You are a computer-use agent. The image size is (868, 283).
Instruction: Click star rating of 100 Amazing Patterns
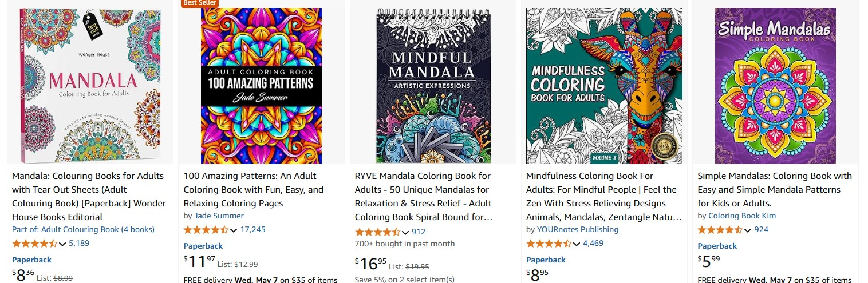[206, 230]
